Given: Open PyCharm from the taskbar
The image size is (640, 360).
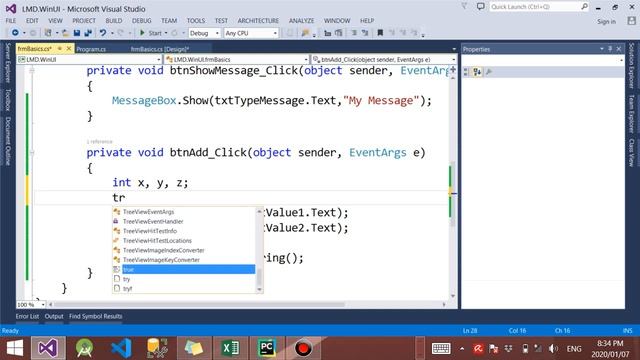Looking at the screenshot, I should tap(267, 348).
